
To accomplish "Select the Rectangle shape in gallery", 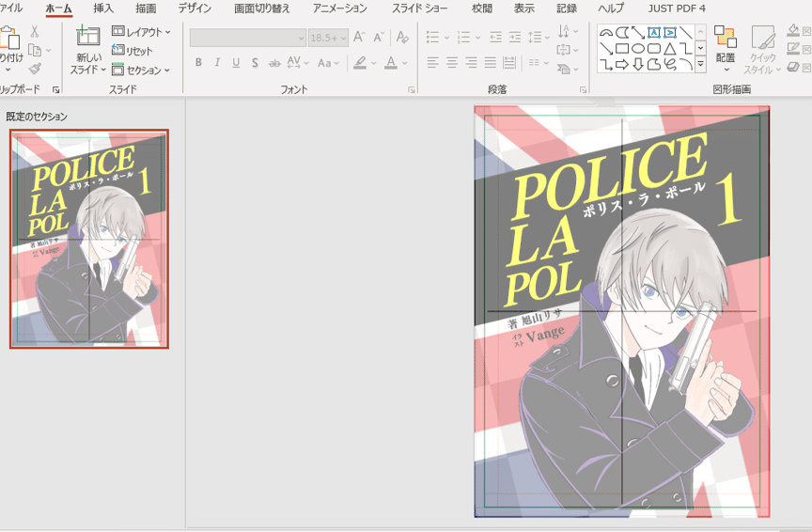I will (x=622, y=49).
